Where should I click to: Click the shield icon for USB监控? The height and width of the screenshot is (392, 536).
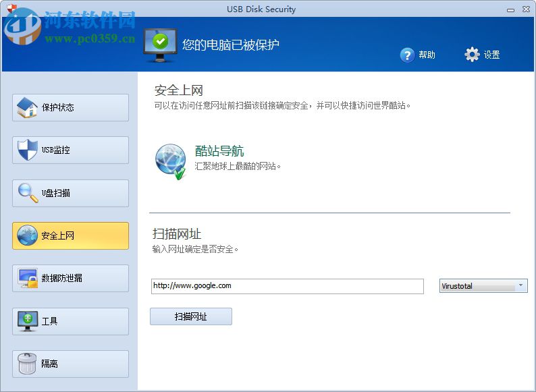point(28,150)
